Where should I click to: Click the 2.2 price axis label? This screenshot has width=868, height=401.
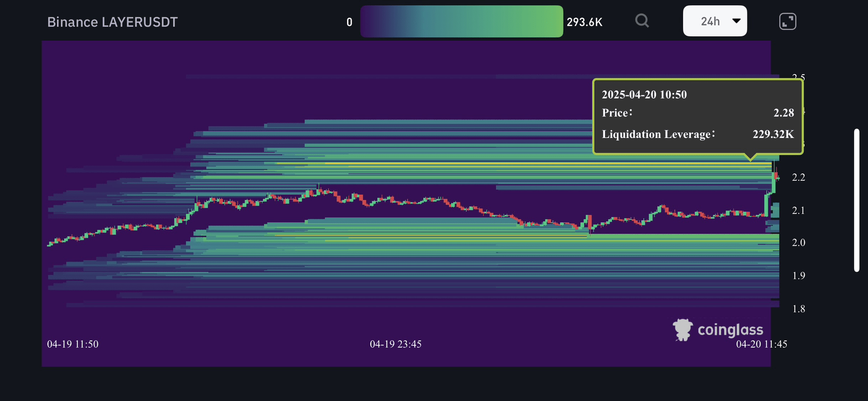coord(798,177)
